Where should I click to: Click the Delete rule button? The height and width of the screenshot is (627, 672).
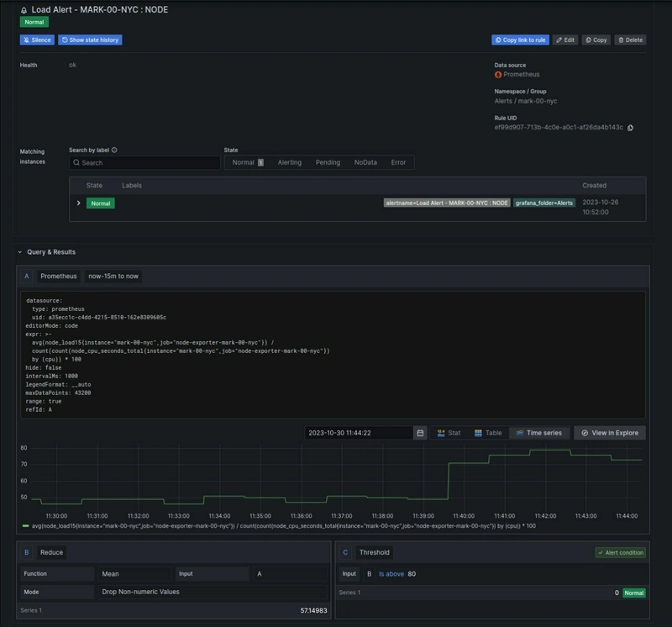pyautogui.click(x=630, y=40)
